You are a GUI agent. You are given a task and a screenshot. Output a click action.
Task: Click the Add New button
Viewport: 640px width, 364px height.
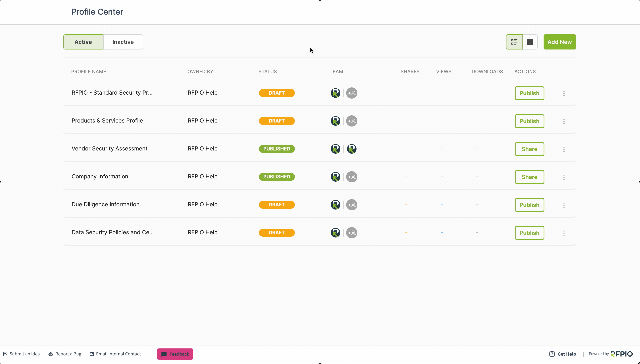[560, 42]
